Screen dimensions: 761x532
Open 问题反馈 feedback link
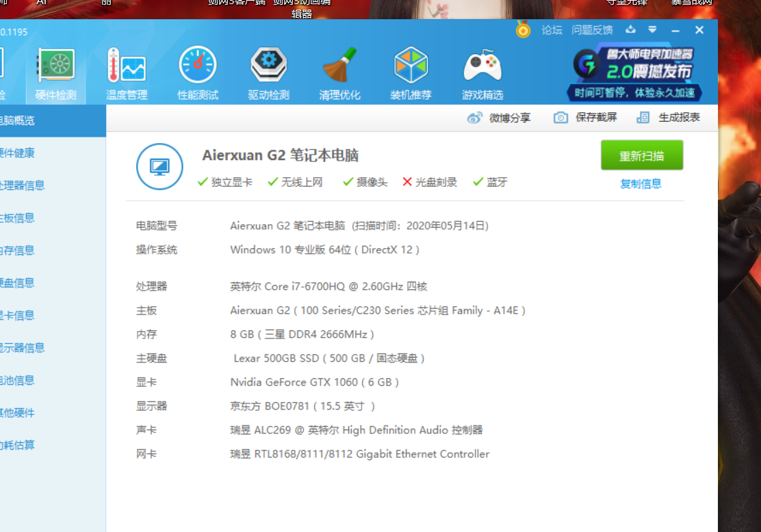pyautogui.click(x=592, y=30)
